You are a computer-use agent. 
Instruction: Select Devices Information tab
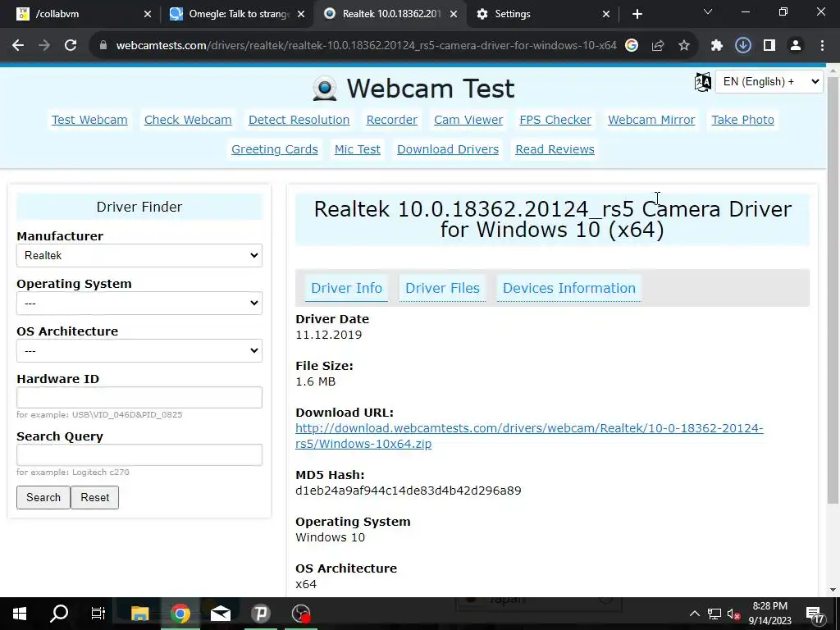point(569,288)
